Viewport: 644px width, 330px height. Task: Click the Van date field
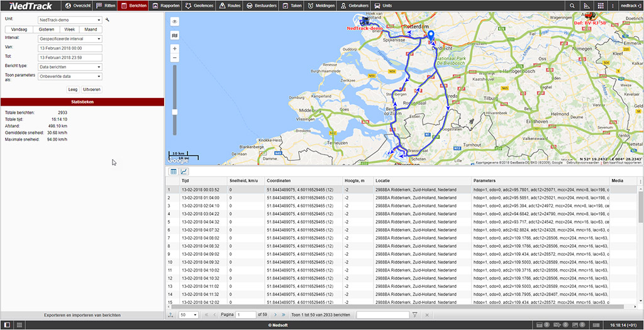[70, 48]
